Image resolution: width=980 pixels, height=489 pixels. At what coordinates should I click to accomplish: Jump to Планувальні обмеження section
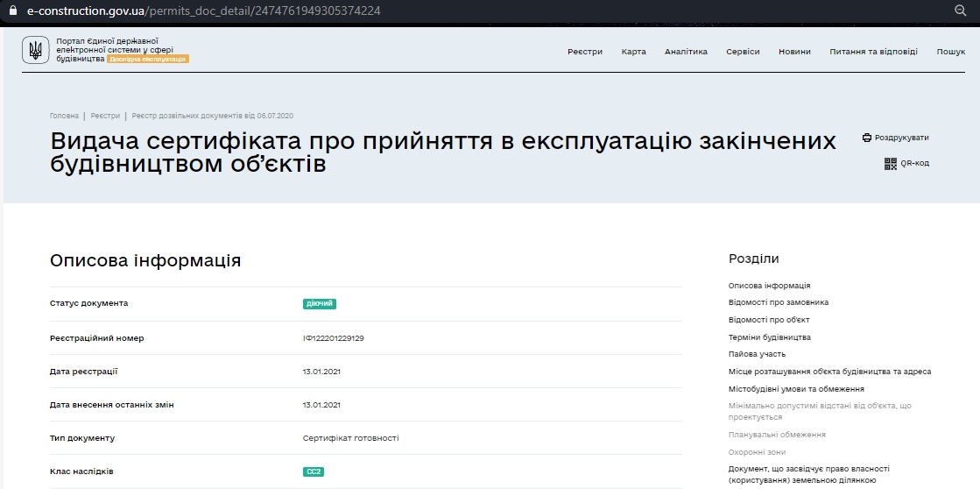(777, 435)
